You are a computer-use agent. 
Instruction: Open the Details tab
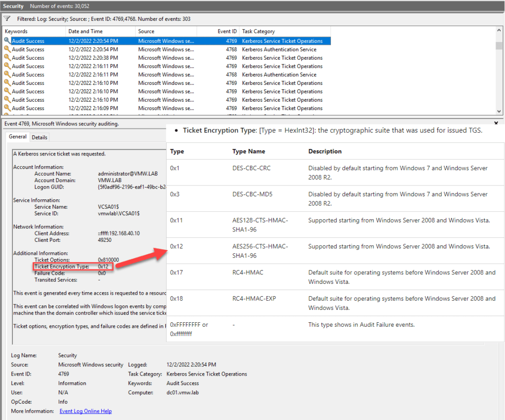click(39, 137)
